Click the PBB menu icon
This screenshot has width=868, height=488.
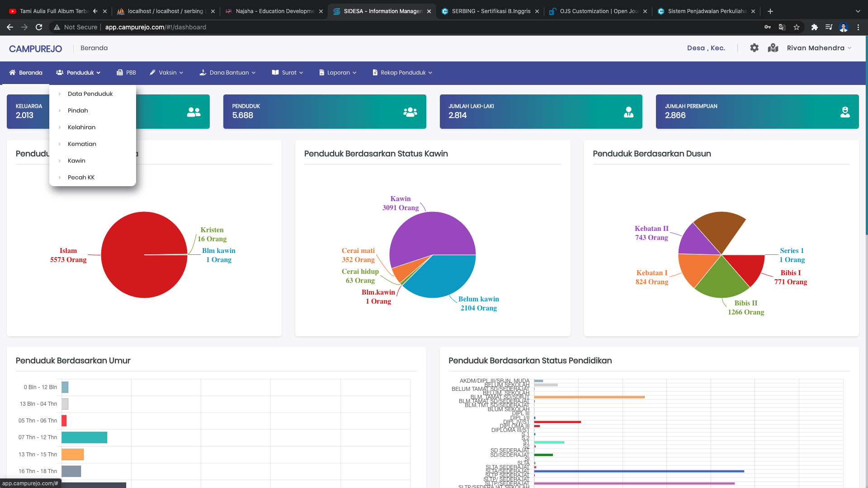(x=120, y=73)
